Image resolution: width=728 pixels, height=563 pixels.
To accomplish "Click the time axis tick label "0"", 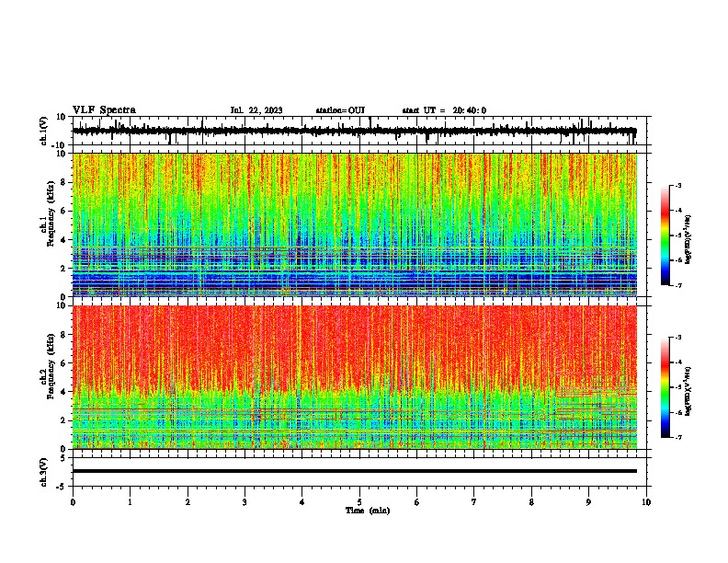I will click(x=73, y=502).
